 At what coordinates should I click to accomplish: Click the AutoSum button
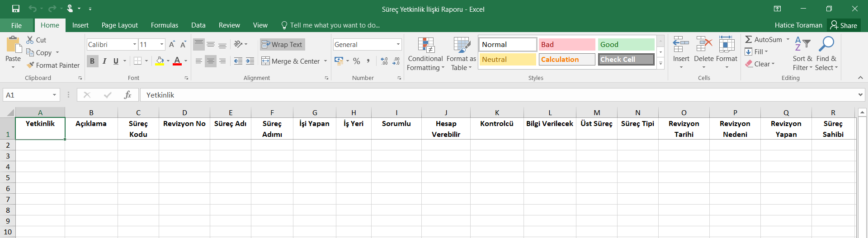(764, 40)
